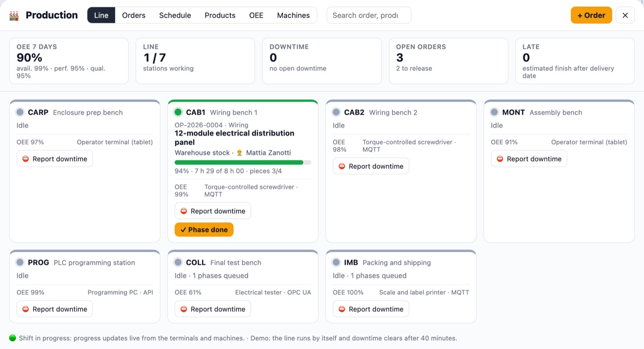Report downtime for MONT assembly bench
The height and width of the screenshot is (349, 644).
tap(529, 159)
